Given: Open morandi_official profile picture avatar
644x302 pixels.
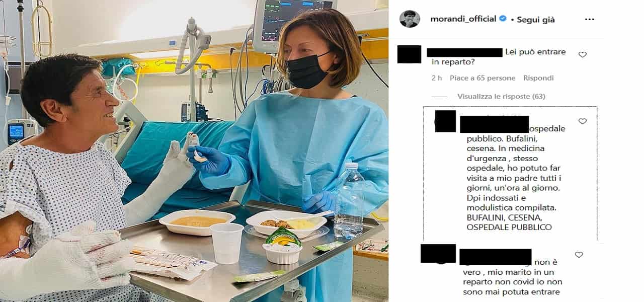Looking at the screenshot, I should click(x=410, y=19).
